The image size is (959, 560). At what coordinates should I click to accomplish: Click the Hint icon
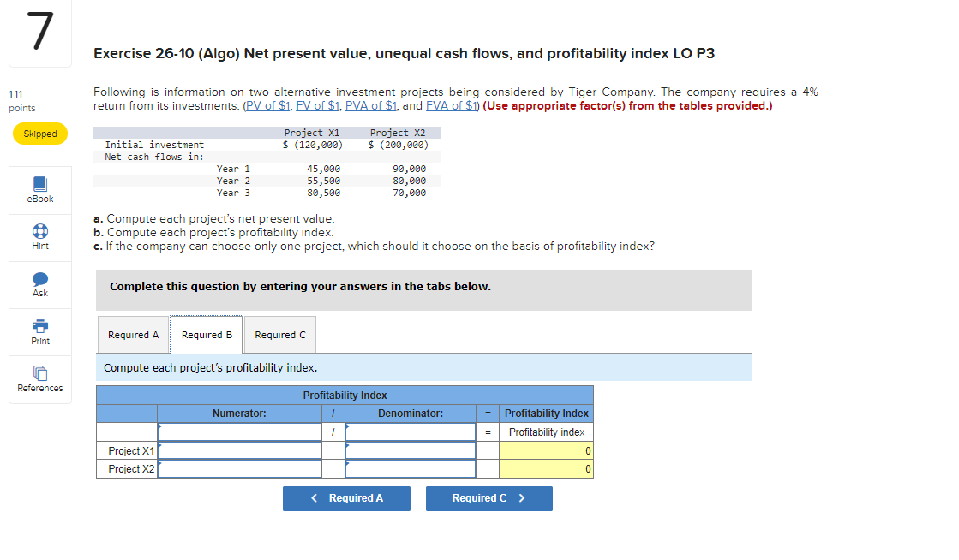click(39, 237)
